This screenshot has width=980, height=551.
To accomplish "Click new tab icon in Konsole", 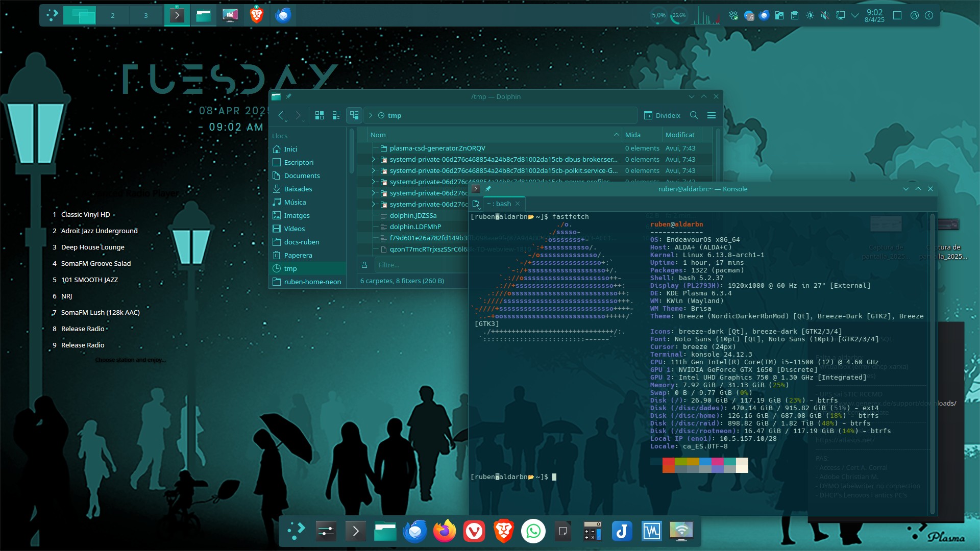I will (x=476, y=204).
